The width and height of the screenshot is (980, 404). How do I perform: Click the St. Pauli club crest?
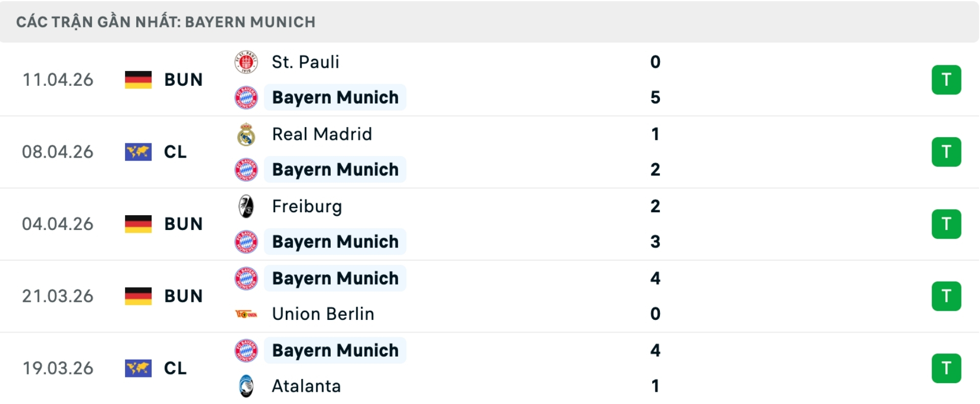(246, 62)
